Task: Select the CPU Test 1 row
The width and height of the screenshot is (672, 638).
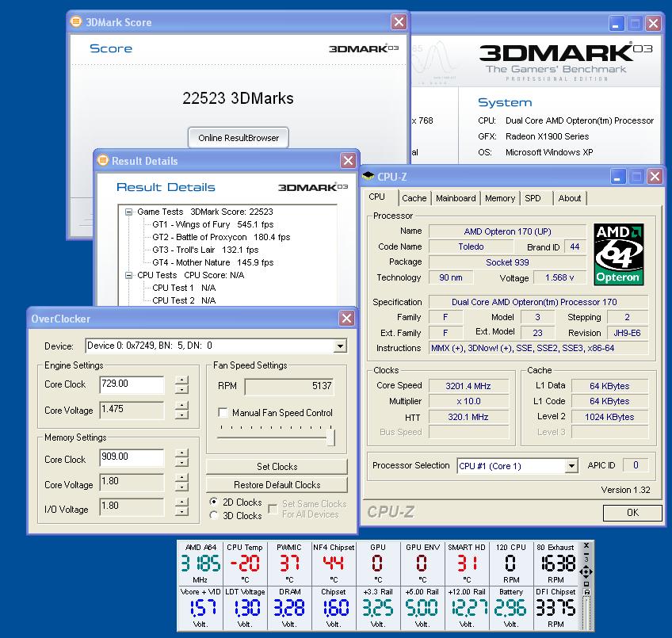Action: pyautogui.click(x=184, y=288)
